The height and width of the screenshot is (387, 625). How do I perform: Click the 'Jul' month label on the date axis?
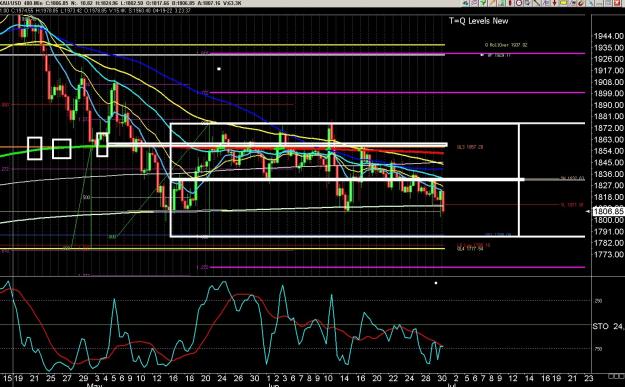tap(452, 385)
